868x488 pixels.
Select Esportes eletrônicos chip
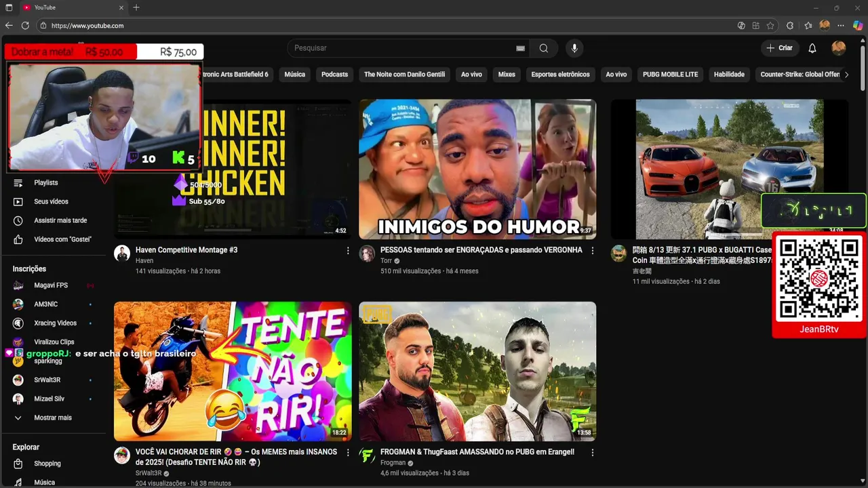click(x=560, y=75)
